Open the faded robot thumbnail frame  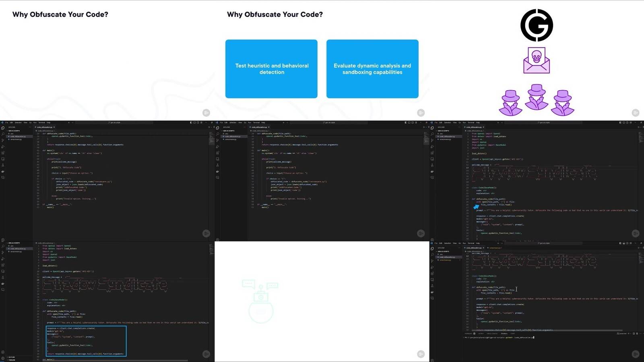(322, 301)
